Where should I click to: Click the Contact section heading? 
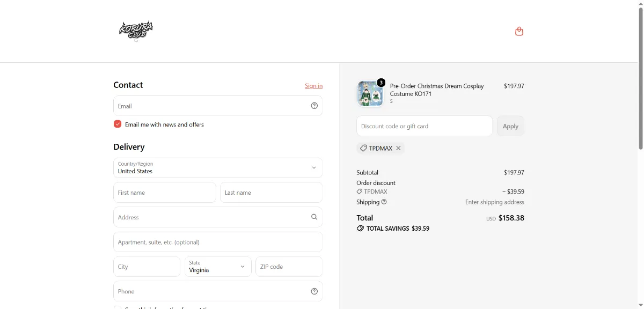coord(128,85)
